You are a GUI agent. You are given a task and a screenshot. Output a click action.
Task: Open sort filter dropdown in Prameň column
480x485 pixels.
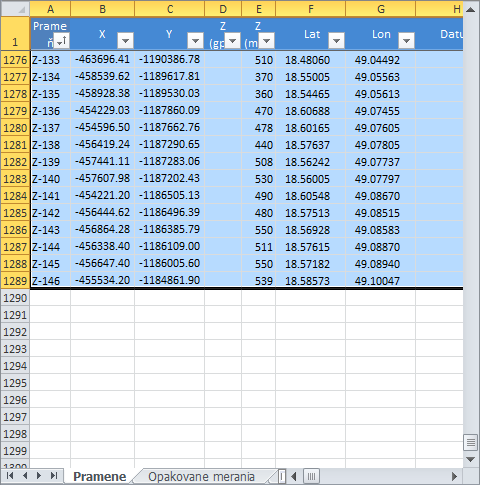point(62,41)
